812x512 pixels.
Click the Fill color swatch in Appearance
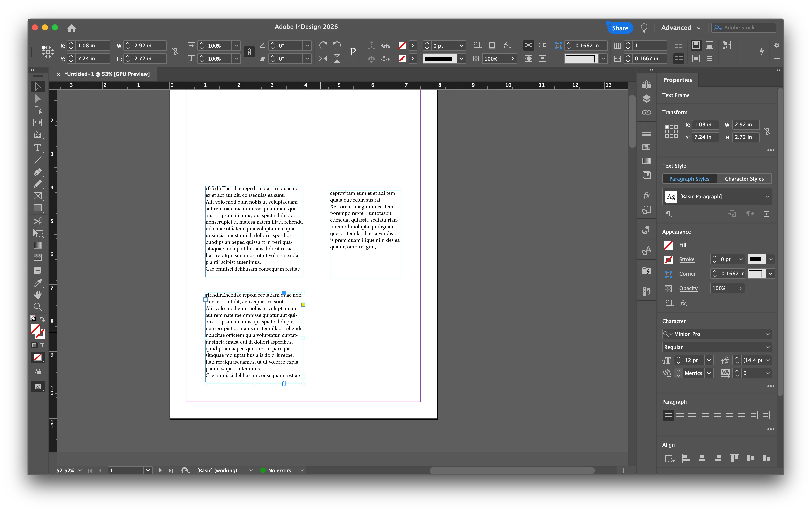point(668,245)
